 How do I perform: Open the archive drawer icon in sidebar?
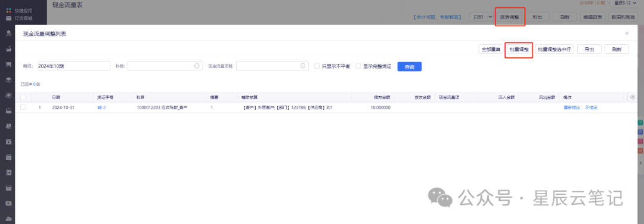click(x=8, y=188)
